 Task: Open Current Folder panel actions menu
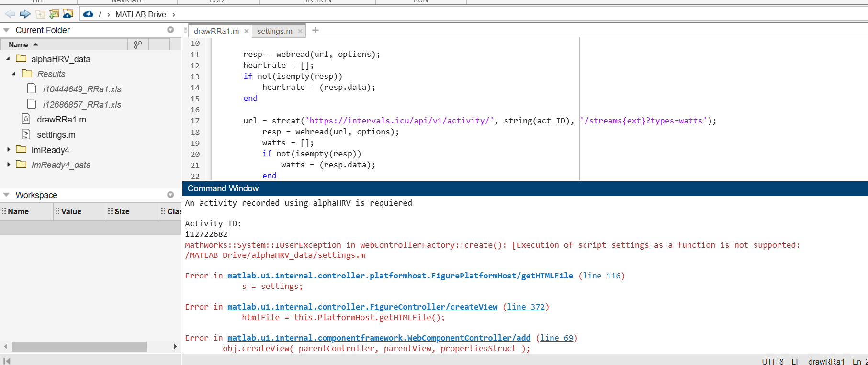click(x=170, y=30)
